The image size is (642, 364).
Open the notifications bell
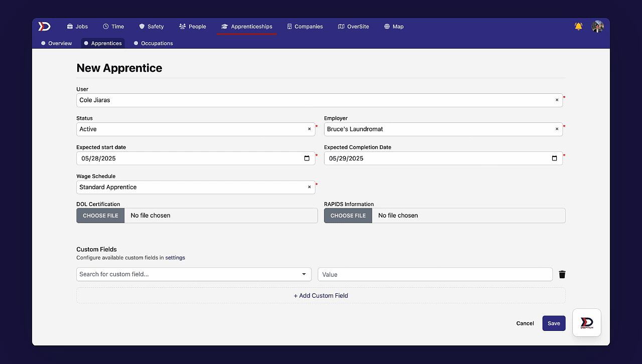click(578, 27)
